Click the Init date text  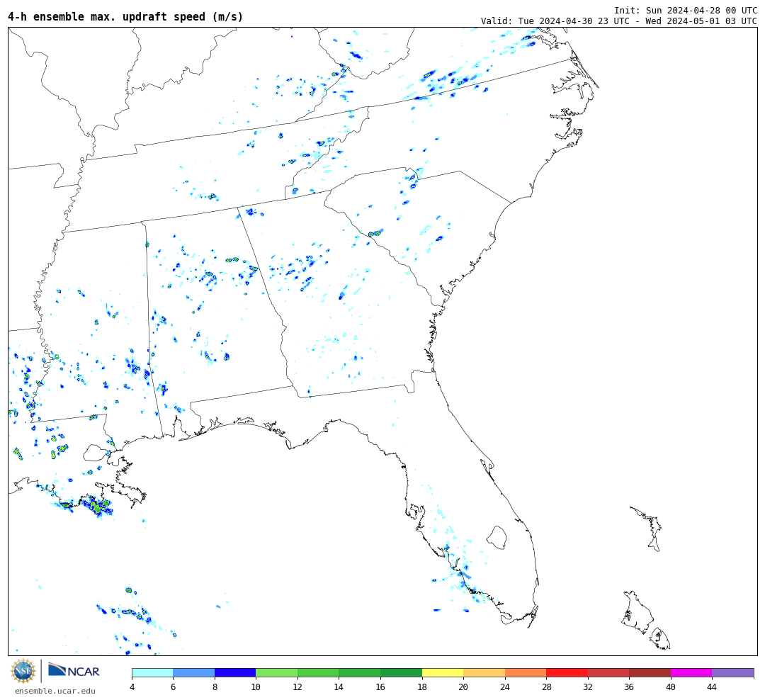[x=686, y=10]
